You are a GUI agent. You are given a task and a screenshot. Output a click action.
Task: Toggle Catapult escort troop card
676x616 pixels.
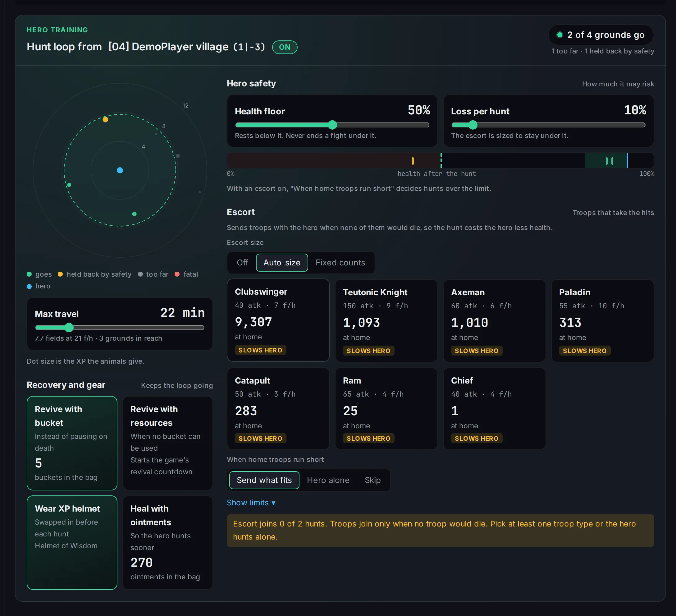tap(278, 408)
